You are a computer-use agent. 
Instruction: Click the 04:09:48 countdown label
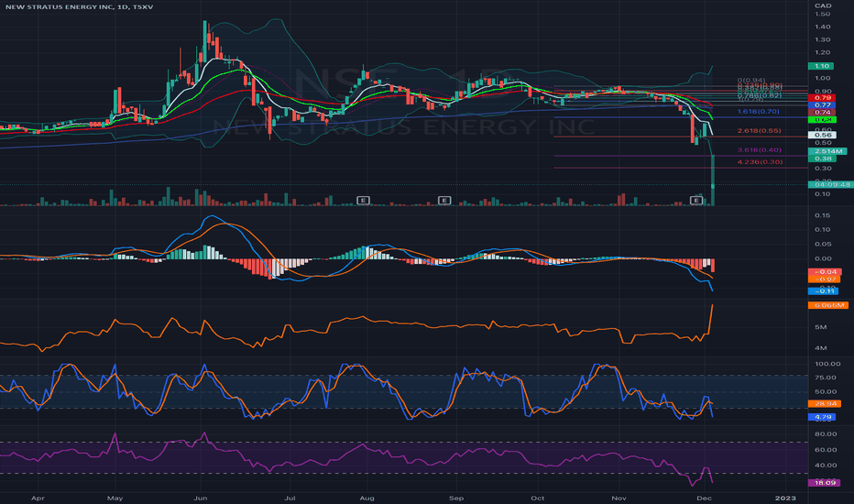click(x=830, y=185)
